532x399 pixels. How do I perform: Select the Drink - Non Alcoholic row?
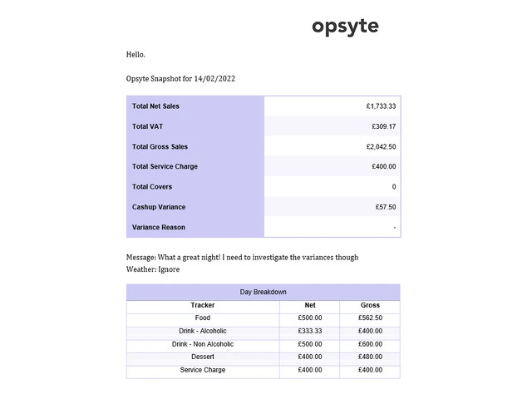tap(263, 344)
